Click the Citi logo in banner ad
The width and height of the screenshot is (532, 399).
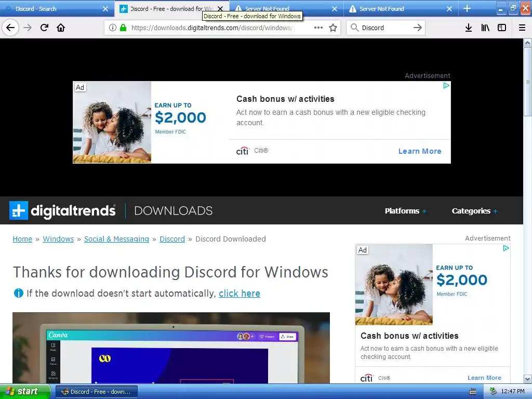243,151
